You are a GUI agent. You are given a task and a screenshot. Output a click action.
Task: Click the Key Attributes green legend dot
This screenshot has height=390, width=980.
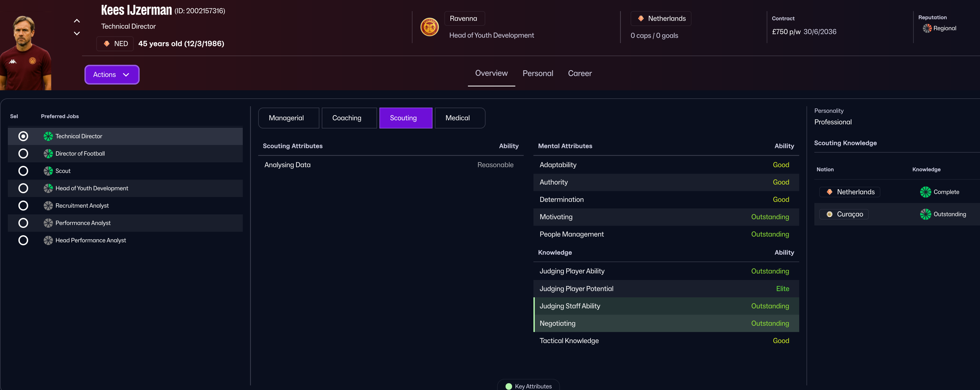click(x=509, y=386)
